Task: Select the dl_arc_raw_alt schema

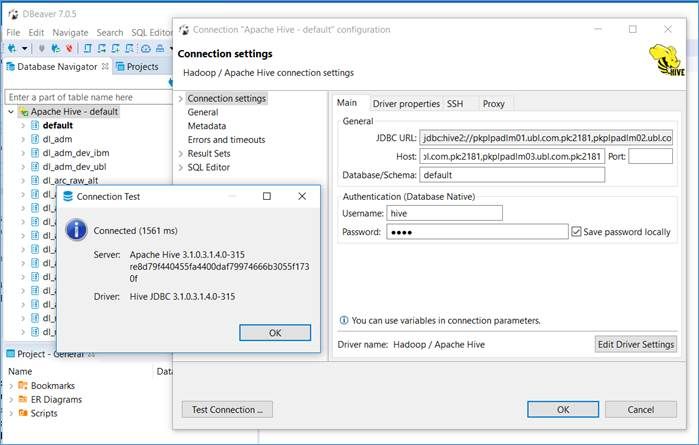Action: click(x=70, y=181)
